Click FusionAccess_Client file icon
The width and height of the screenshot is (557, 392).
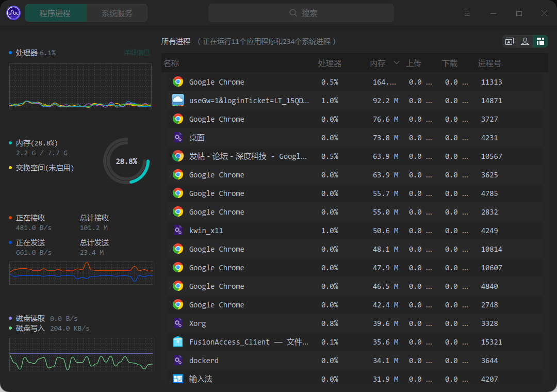tap(178, 341)
